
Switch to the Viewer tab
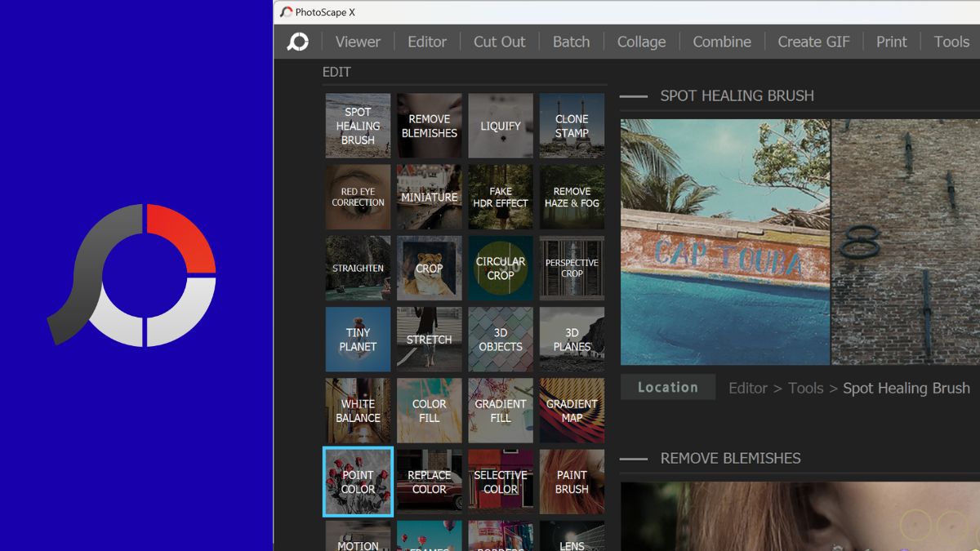tap(358, 42)
